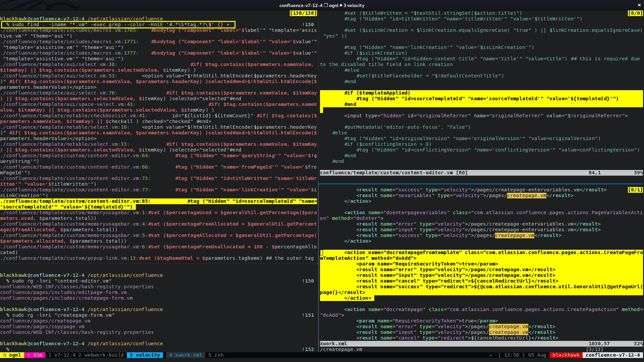Switch to tmux window 2 webwork-build
The height and width of the screenshot is (362, 644).
tap(101, 355)
